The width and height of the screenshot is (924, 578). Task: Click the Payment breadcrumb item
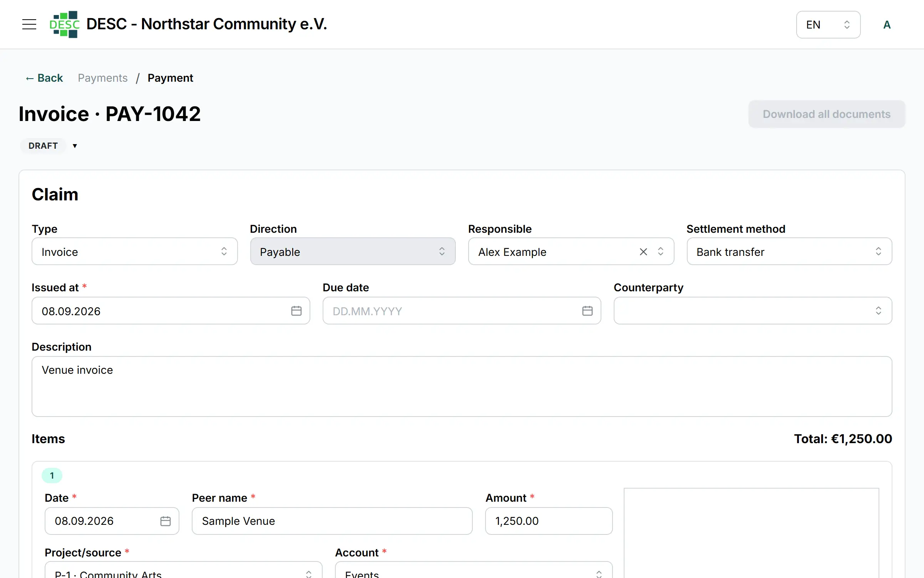tap(170, 78)
